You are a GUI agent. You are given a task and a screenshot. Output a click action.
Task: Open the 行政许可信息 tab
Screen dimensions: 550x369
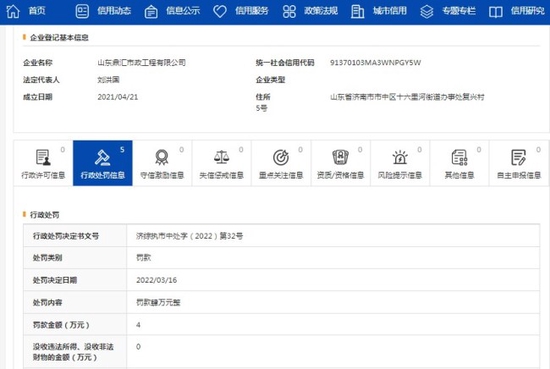tap(43, 163)
